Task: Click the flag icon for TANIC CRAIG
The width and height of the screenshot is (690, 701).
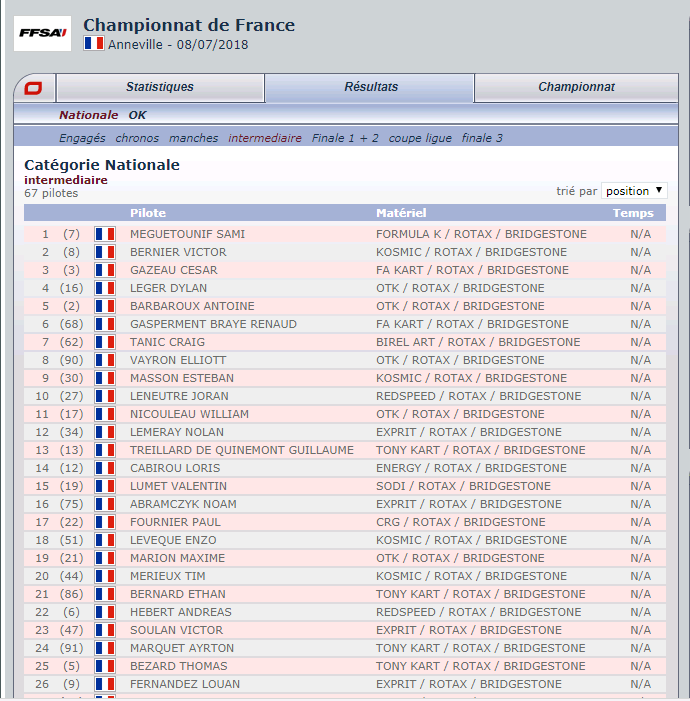Action: click(x=105, y=342)
